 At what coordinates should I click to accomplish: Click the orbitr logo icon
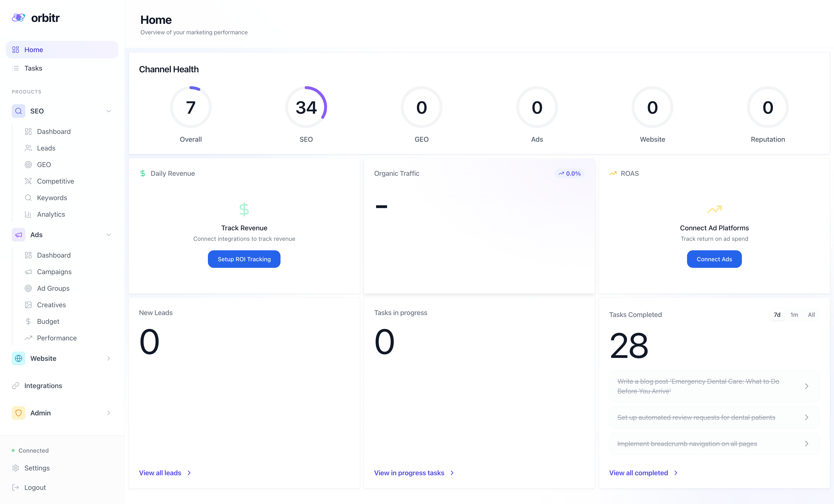click(x=18, y=17)
